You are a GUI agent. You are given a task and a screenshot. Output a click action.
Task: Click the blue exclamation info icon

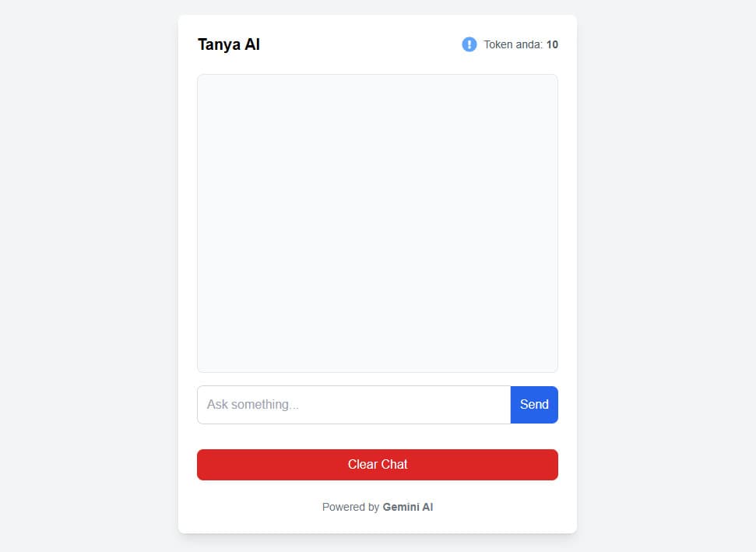469,44
